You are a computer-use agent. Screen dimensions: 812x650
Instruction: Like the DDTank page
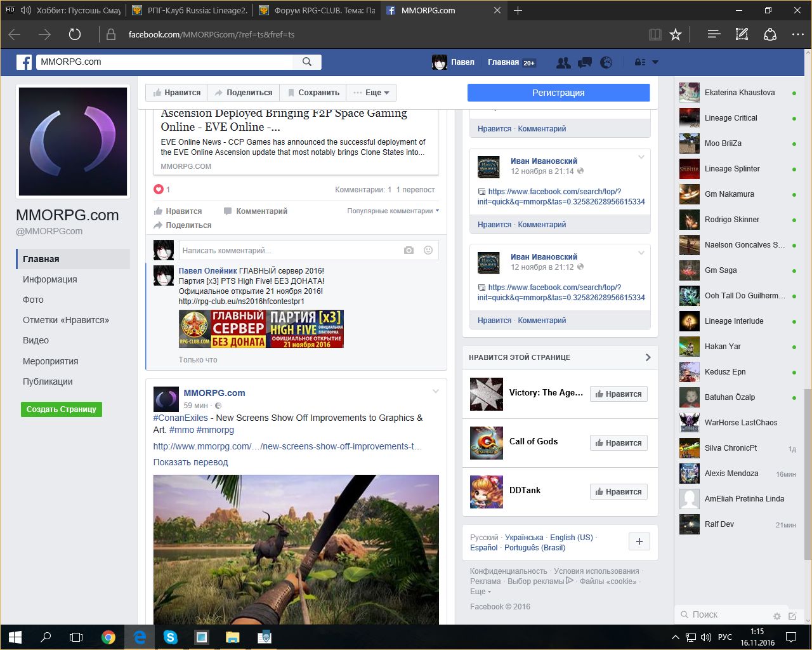(x=618, y=491)
